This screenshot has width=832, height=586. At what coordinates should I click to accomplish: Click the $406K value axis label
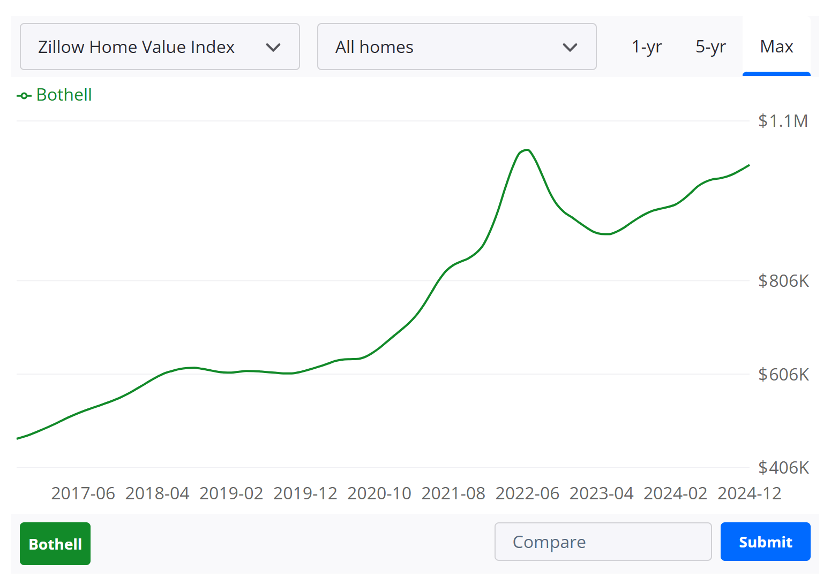tap(783, 468)
